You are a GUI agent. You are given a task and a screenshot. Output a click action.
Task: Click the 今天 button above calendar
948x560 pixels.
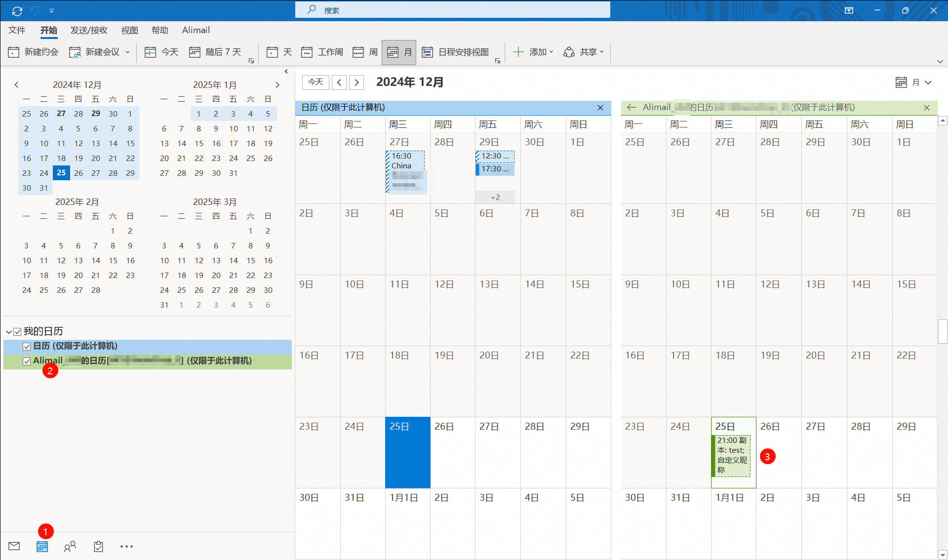click(x=316, y=82)
